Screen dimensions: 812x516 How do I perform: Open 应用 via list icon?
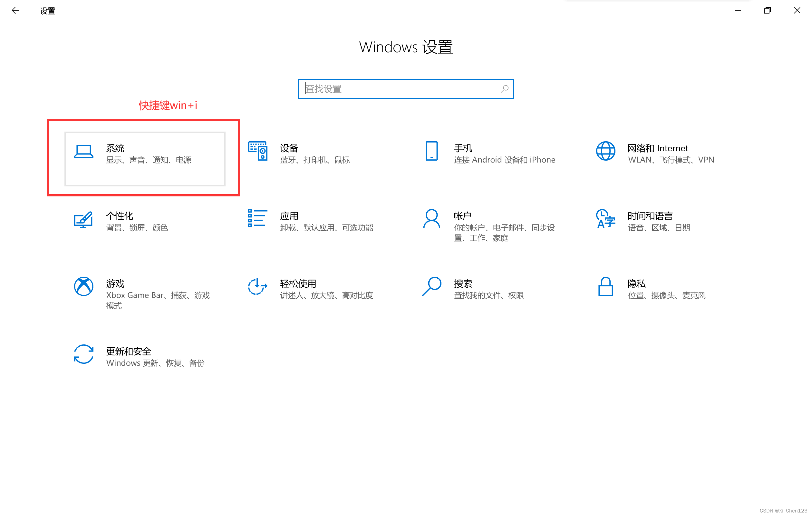[258, 218]
